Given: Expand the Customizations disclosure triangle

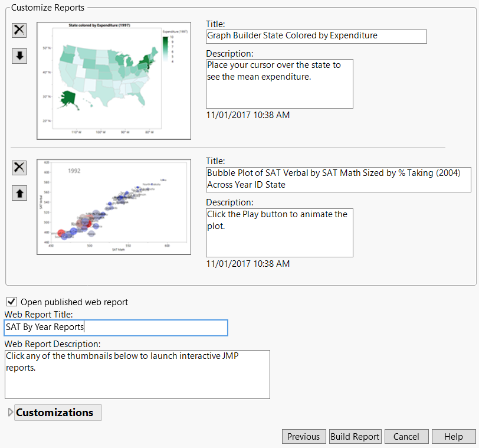Looking at the screenshot, I should [10, 413].
